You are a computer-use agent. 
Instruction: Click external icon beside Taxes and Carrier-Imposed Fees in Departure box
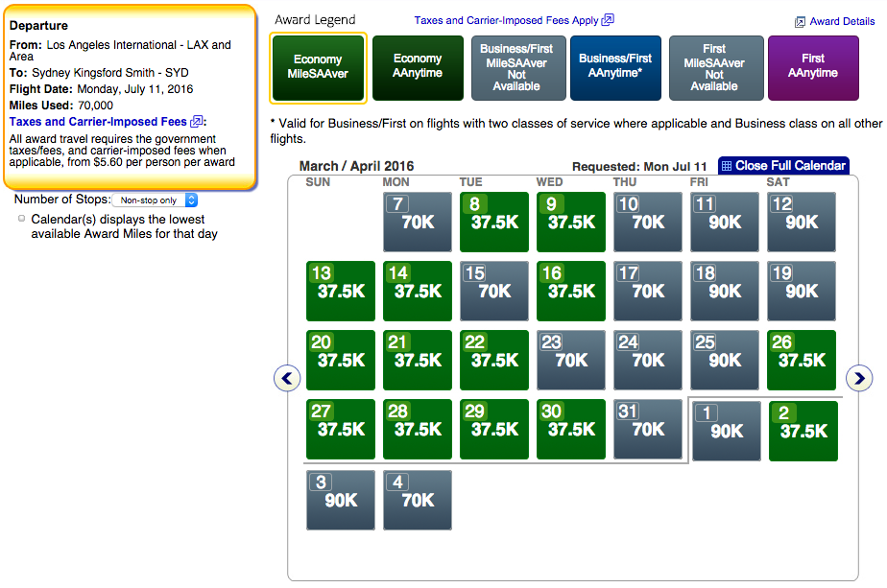pyautogui.click(x=196, y=122)
